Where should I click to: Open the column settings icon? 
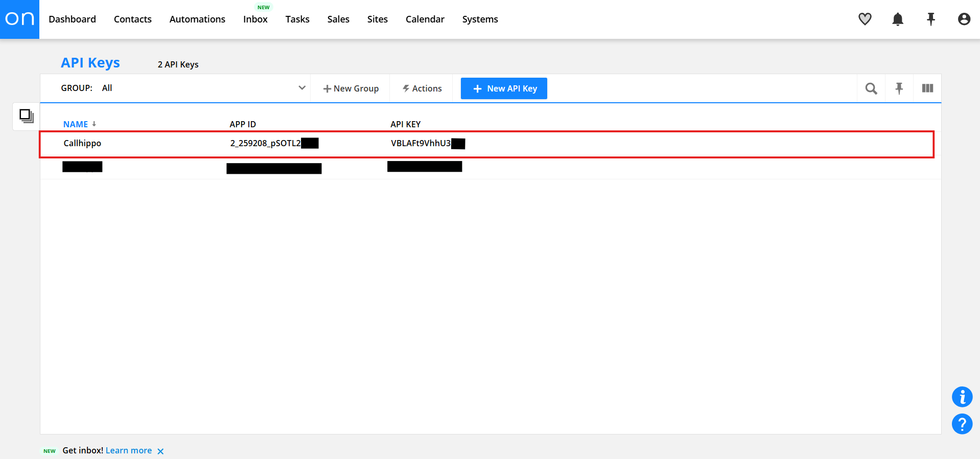coord(927,88)
